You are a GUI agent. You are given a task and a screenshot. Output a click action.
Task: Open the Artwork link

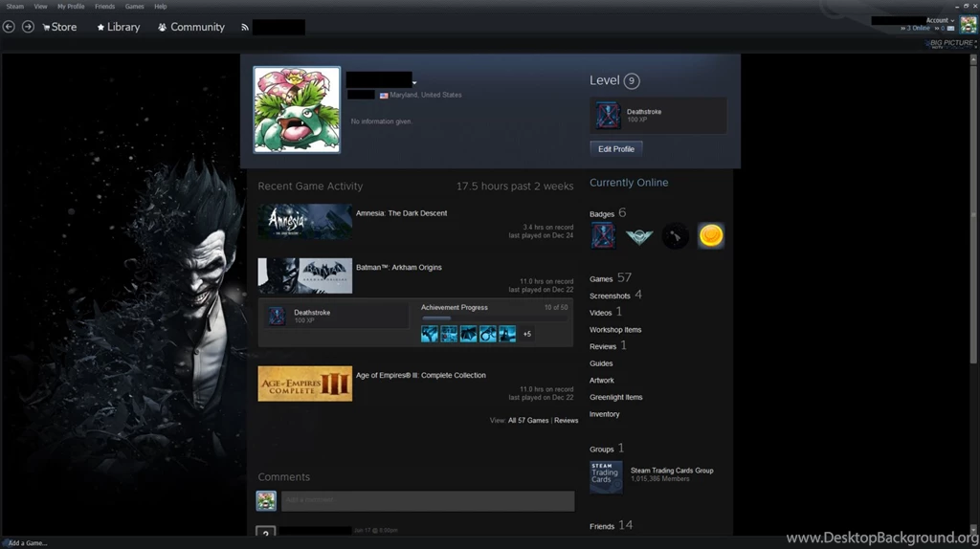[x=602, y=381]
